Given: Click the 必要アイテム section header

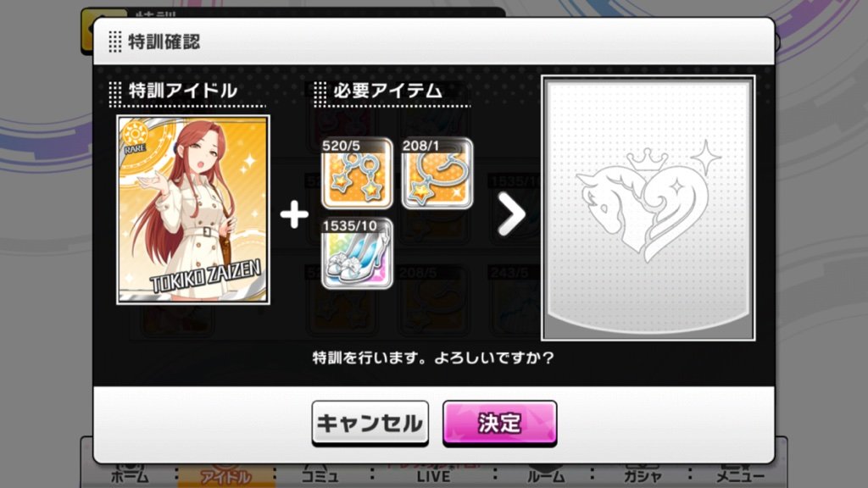Looking at the screenshot, I should (387, 91).
